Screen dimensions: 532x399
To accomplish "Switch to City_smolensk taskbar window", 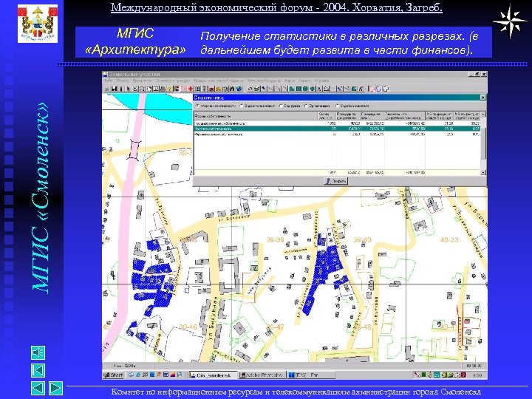I will pyautogui.click(x=212, y=375).
